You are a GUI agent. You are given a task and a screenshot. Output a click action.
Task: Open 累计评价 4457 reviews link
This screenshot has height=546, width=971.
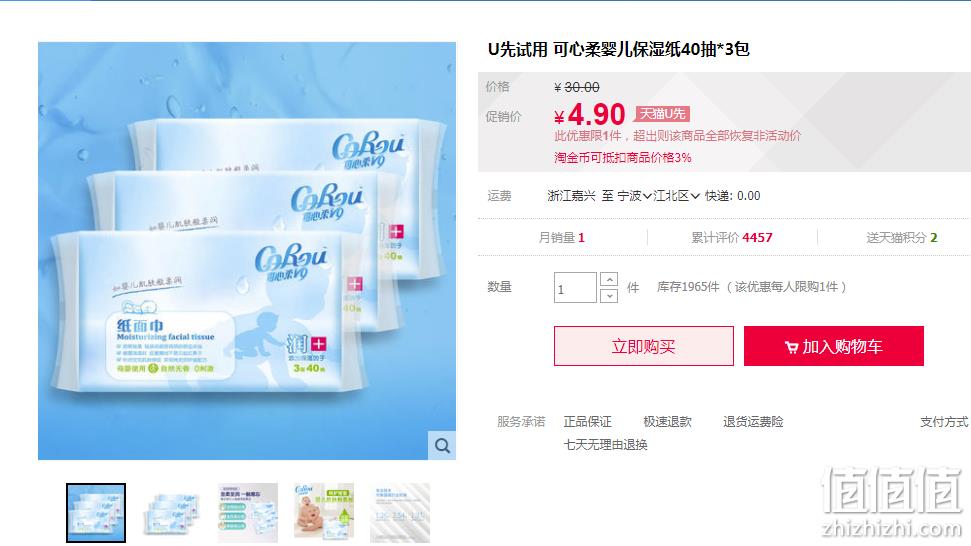tap(732, 238)
